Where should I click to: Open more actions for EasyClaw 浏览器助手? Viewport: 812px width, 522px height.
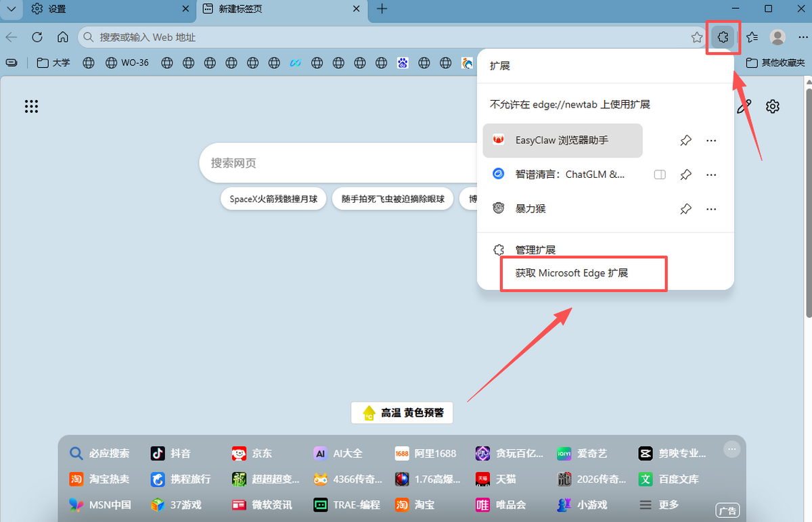pos(711,141)
